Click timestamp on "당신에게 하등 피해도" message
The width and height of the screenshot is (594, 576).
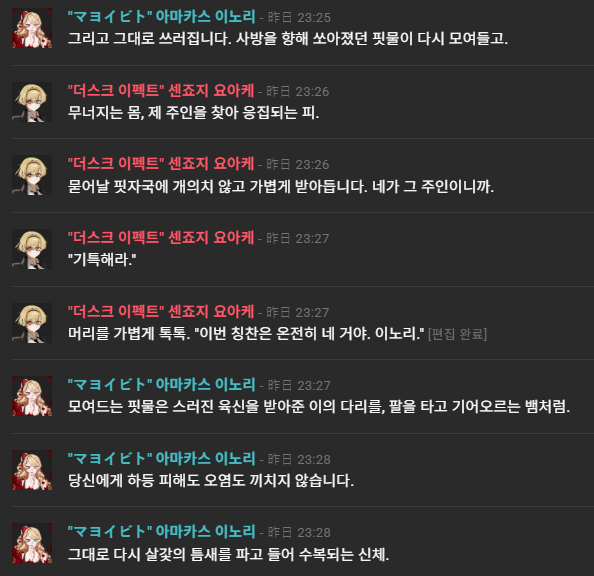(299, 459)
